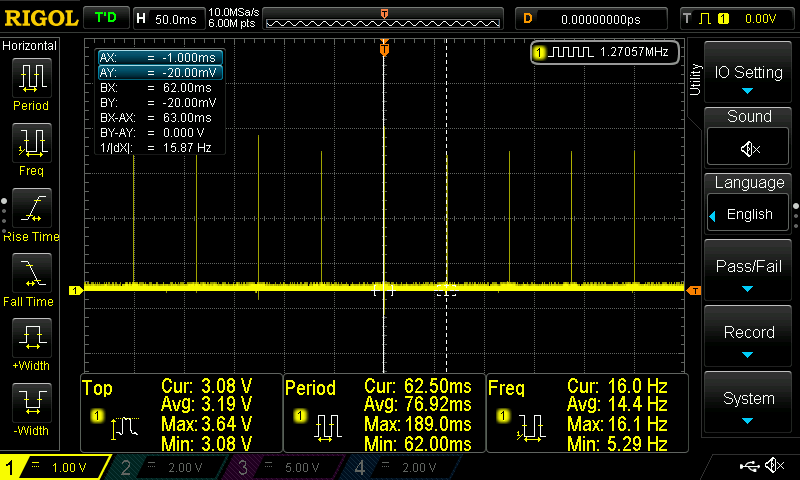Screen dimensions: 800x480
Task: Select the Period measurement icon
Action: coord(31,78)
